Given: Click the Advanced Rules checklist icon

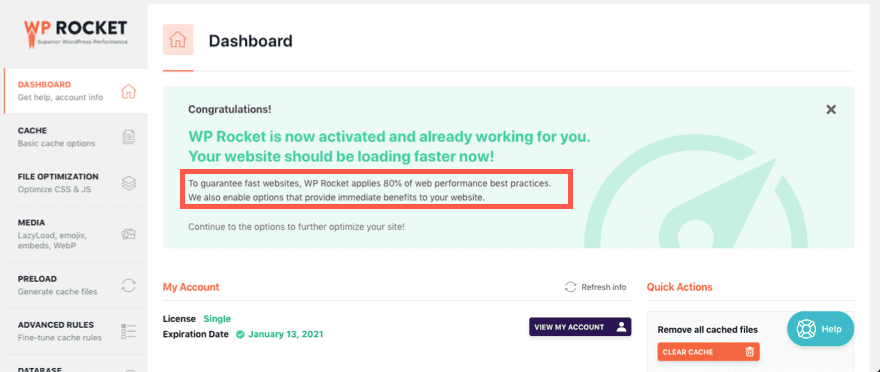Looking at the screenshot, I should (x=129, y=331).
